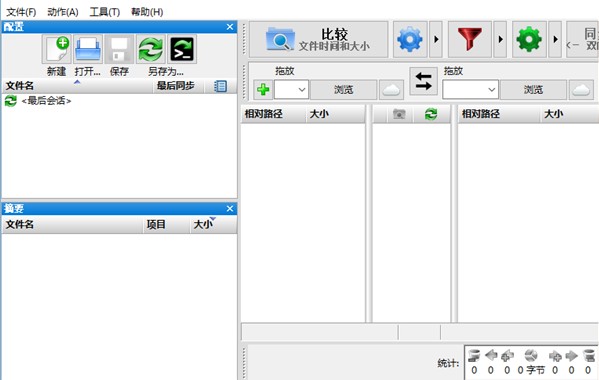Open the 工具(T) menu
This screenshot has height=380, width=599.
tap(105, 12)
